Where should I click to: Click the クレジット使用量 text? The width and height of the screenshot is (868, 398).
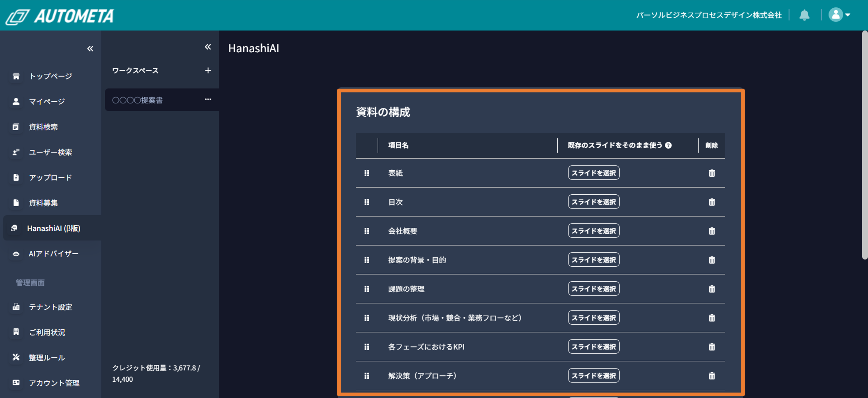click(x=156, y=373)
